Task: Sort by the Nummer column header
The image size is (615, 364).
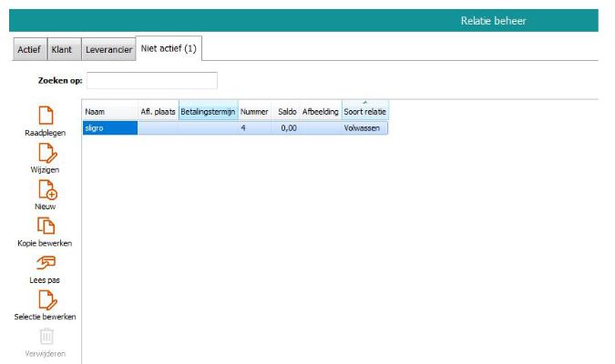Action: tap(254, 111)
